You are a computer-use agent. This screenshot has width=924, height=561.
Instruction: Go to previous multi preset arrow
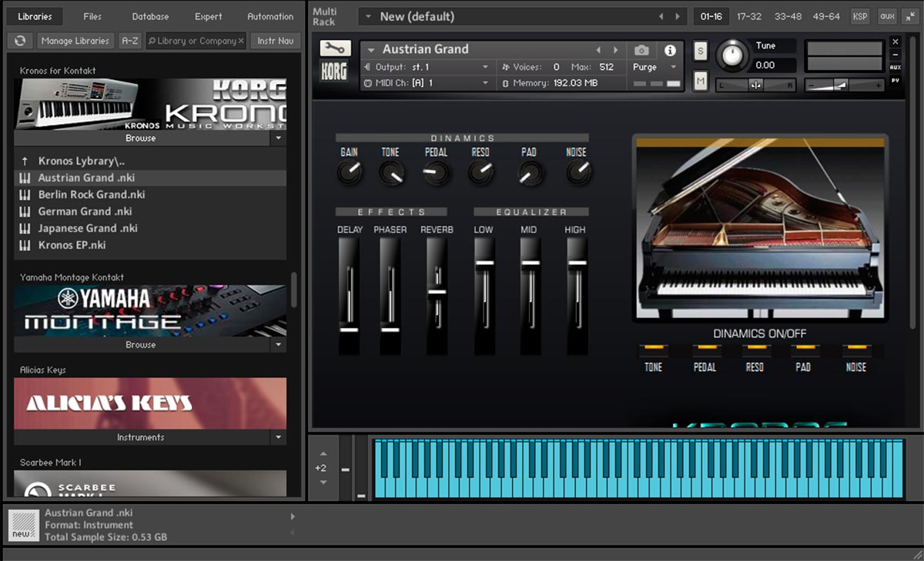pos(661,16)
